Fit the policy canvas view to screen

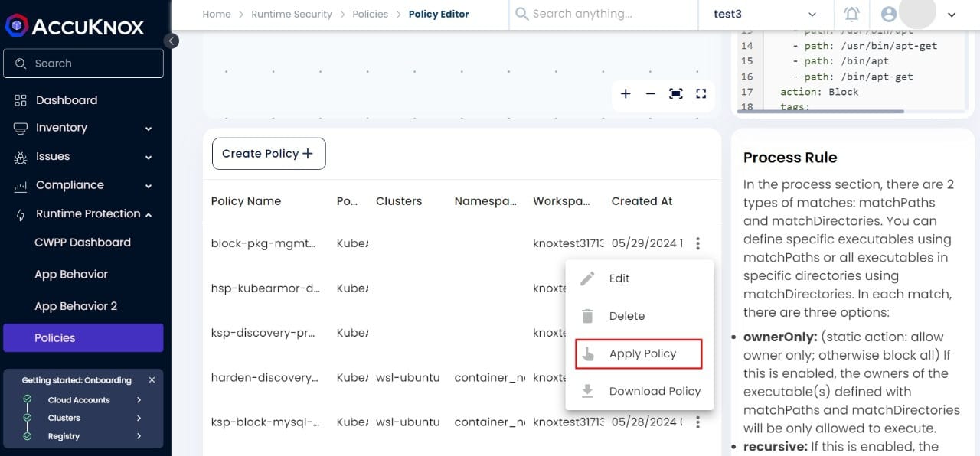pyautogui.click(x=676, y=93)
